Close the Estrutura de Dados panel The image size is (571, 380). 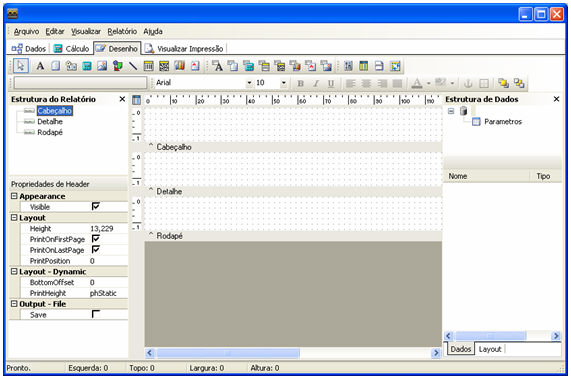[556, 99]
